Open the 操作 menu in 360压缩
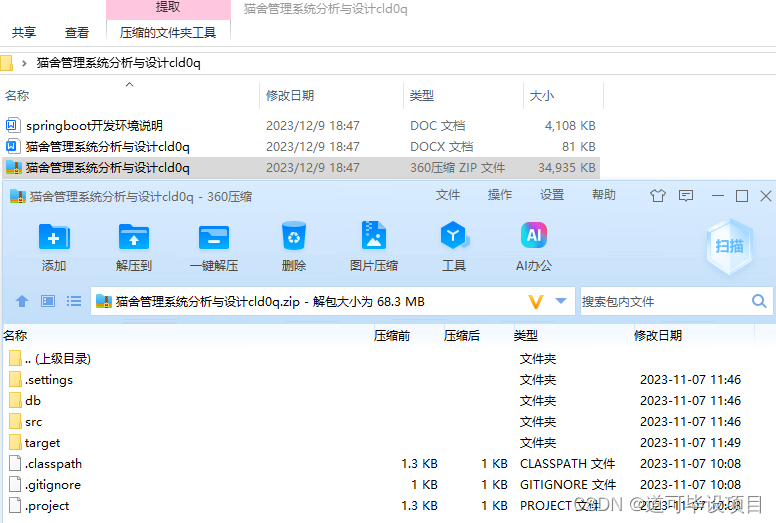 500,195
